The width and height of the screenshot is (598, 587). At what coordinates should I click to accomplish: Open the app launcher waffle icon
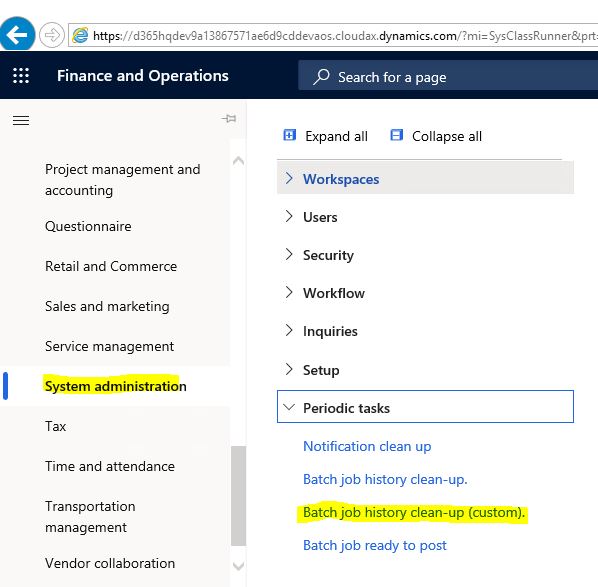coord(21,76)
